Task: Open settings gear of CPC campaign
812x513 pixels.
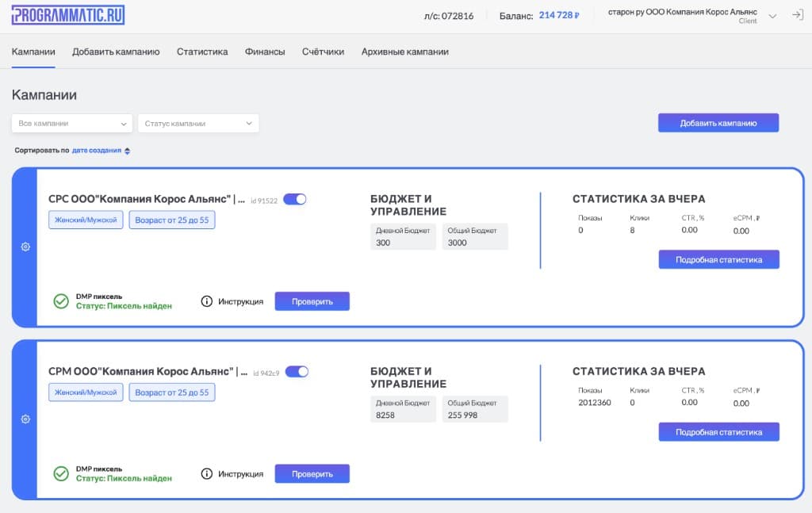Action: tap(25, 247)
